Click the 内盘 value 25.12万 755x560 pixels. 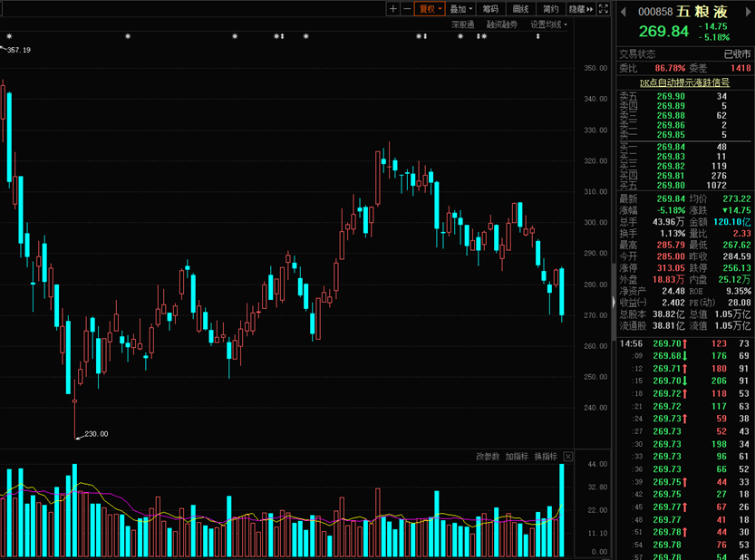[734, 280]
